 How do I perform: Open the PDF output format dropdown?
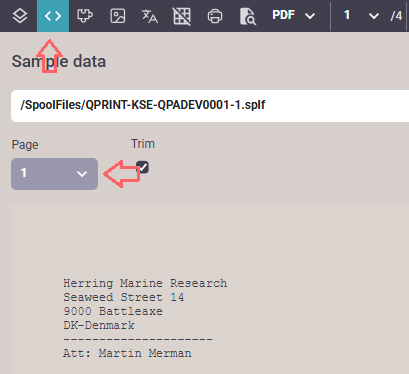(294, 15)
